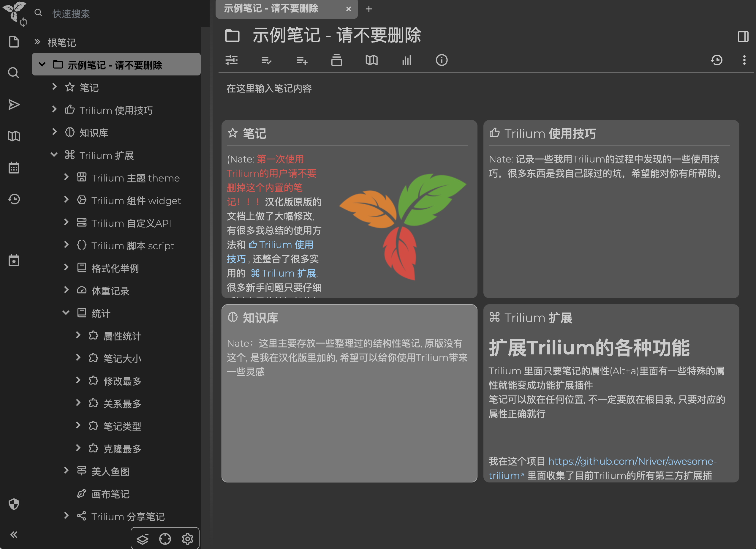
Task: Collapse the 统计 tree node
Action: [66, 313]
